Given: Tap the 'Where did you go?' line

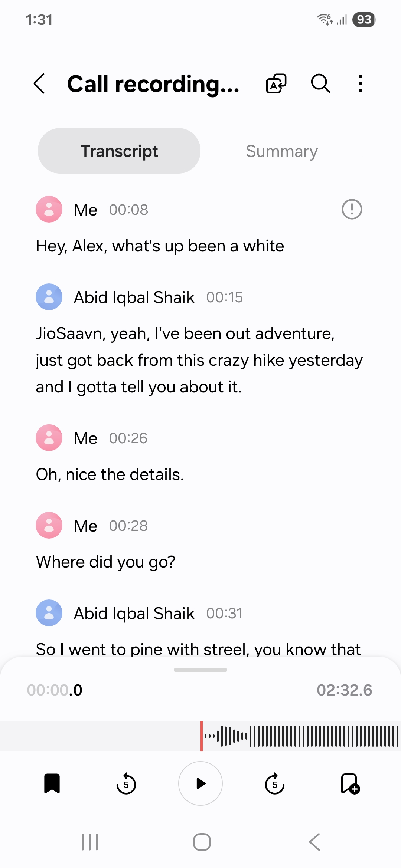Looking at the screenshot, I should 106,562.
